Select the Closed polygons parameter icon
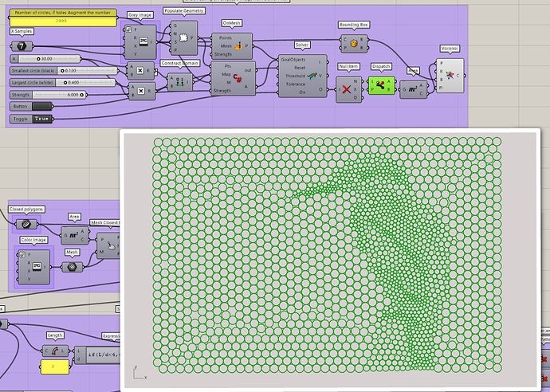550x392 pixels. (x=26, y=224)
